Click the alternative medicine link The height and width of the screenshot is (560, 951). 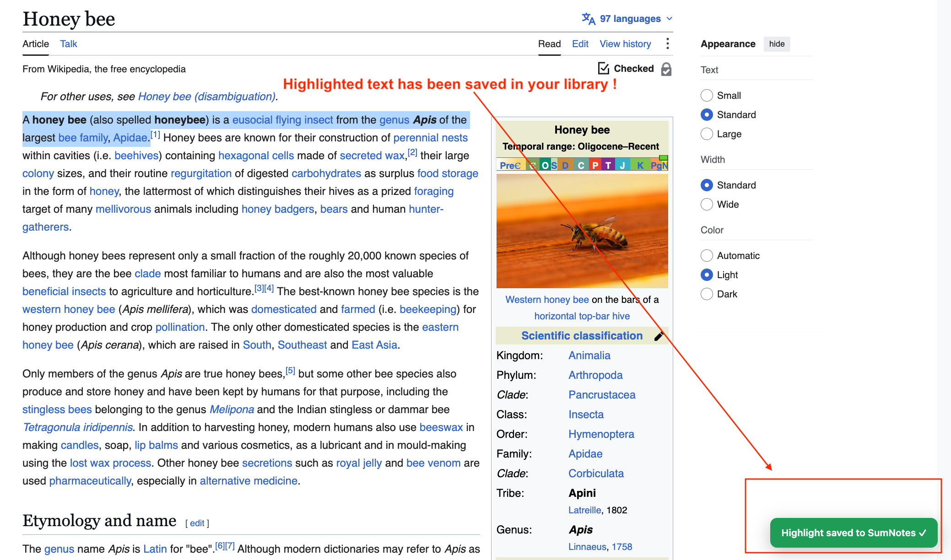pos(249,481)
